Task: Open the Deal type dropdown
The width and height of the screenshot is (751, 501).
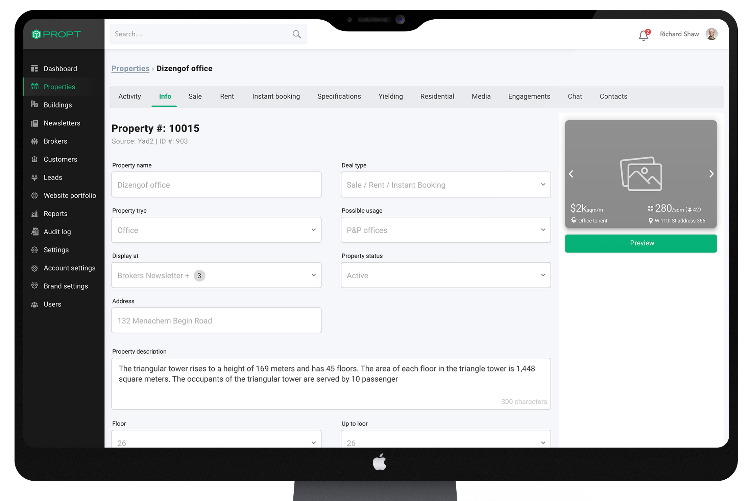Action: click(446, 185)
